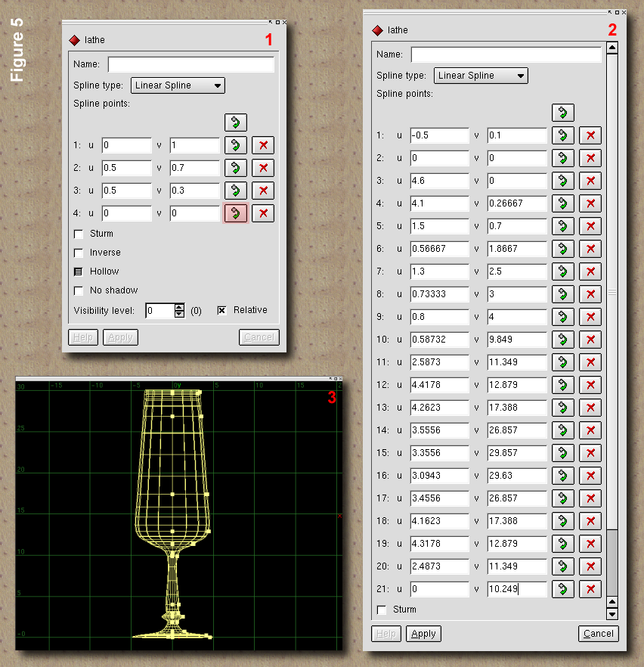Click the Apply button in dialog 1
Screen dimensions: 644x667
(120, 337)
